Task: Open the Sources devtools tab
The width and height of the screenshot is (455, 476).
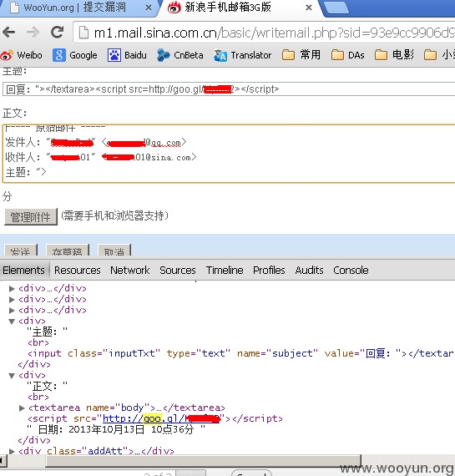Action: 178,271
